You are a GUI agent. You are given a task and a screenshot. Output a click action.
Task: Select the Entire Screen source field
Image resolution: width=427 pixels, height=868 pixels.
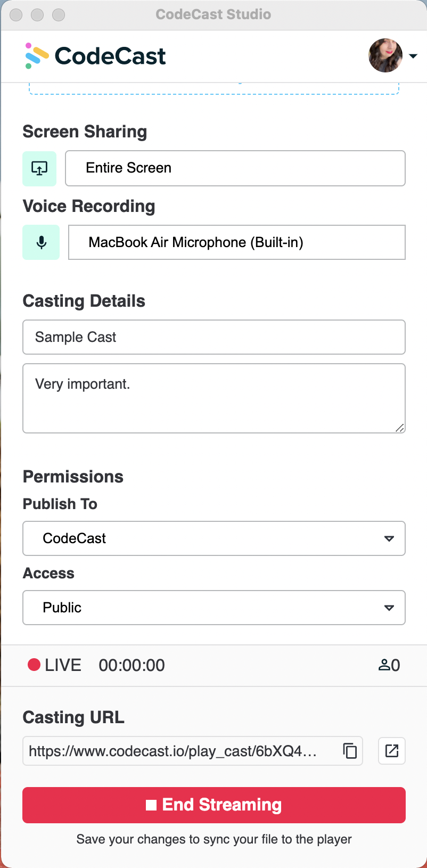235,168
